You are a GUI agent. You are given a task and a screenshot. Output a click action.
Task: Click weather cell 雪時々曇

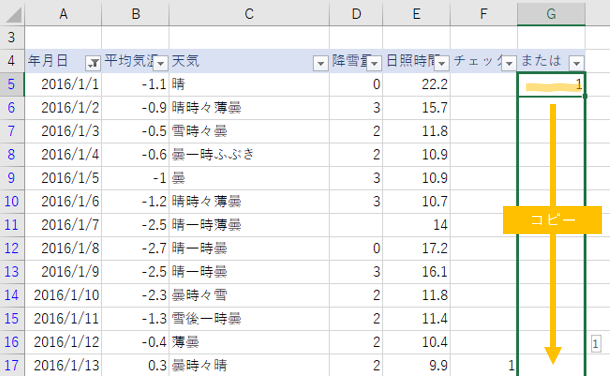point(249,131)
